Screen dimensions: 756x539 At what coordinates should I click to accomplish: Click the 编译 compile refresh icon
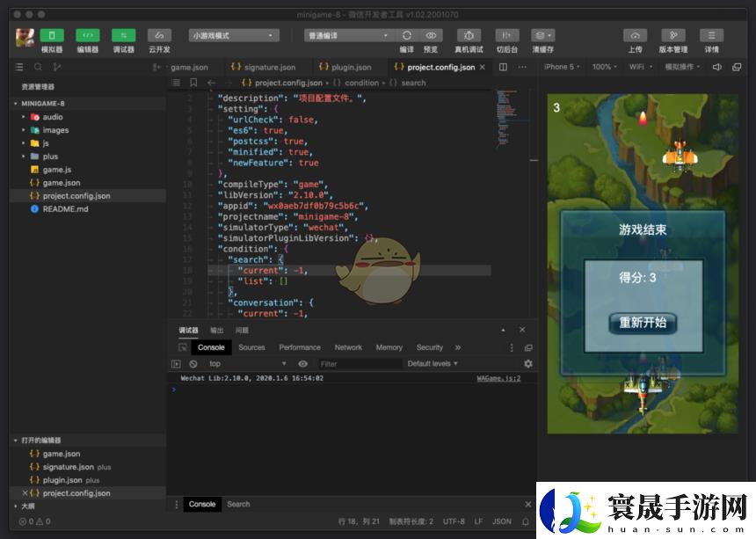tap(407, 35)
